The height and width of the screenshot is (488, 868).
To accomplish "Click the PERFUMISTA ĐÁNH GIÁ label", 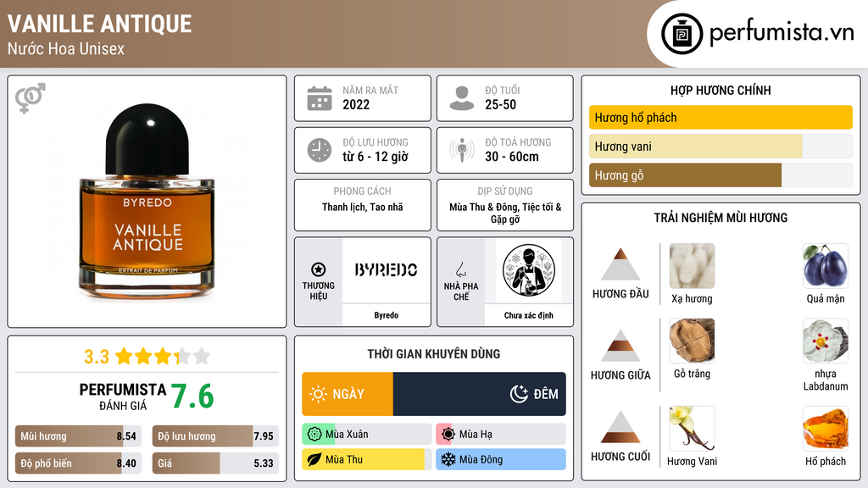I will [122, 396].
